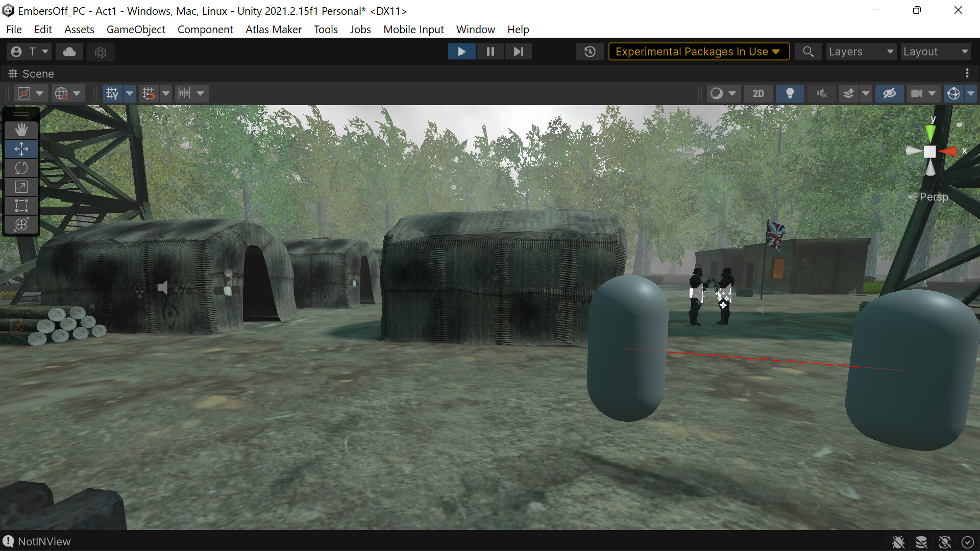This screenshot has height=551, width=980.
Task: Open the GameObject menu
Action: (135, 29)
